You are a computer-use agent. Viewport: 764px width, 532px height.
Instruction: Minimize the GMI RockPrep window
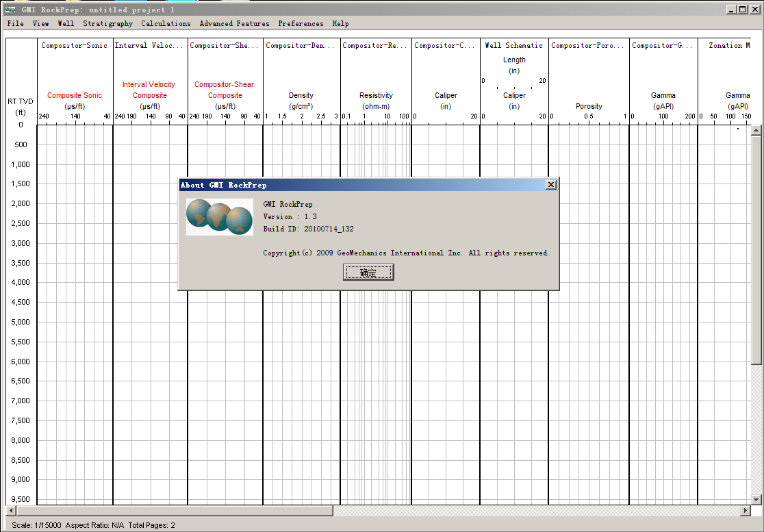[x=731, y=10]
